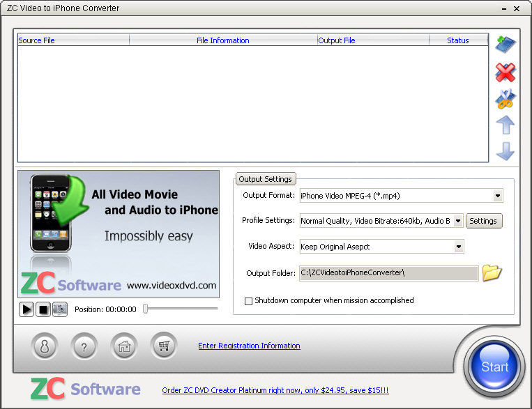Open the Order ZC DVD Creator Platinum link
The height and width of the screenshot is (409, 532).
pyautogui.click(x=275, y=390)
